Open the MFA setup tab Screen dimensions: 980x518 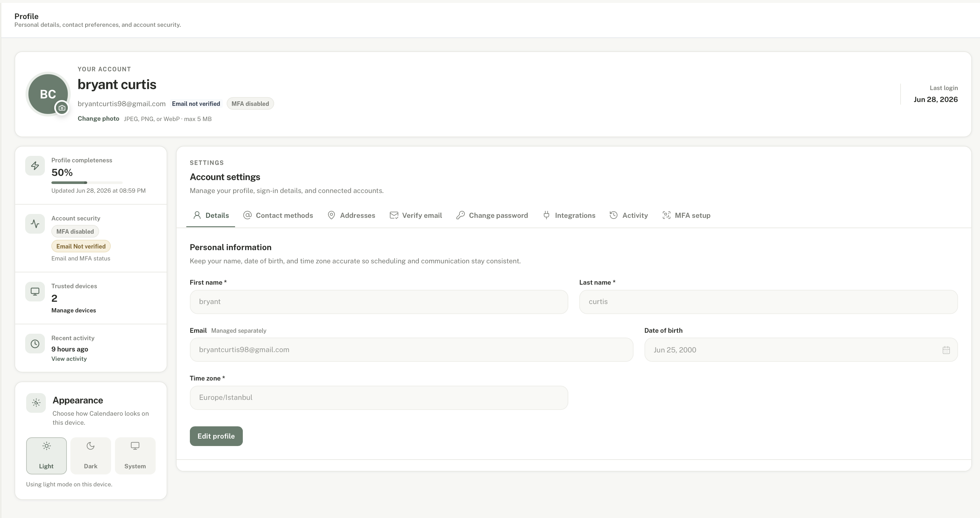(686, 216)
